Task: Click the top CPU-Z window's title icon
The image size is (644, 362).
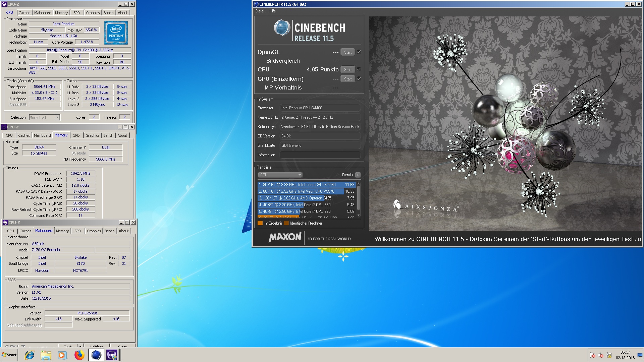Action: 4,4
